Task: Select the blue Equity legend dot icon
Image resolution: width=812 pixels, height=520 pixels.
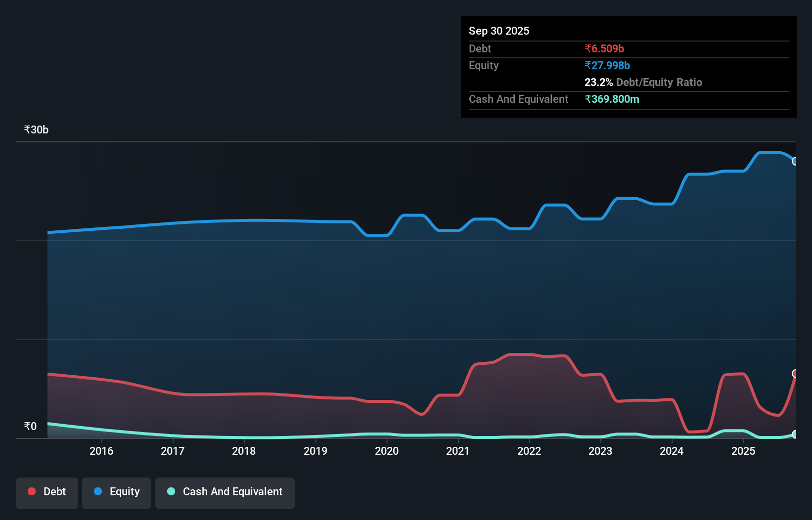Action: [97, 492]
